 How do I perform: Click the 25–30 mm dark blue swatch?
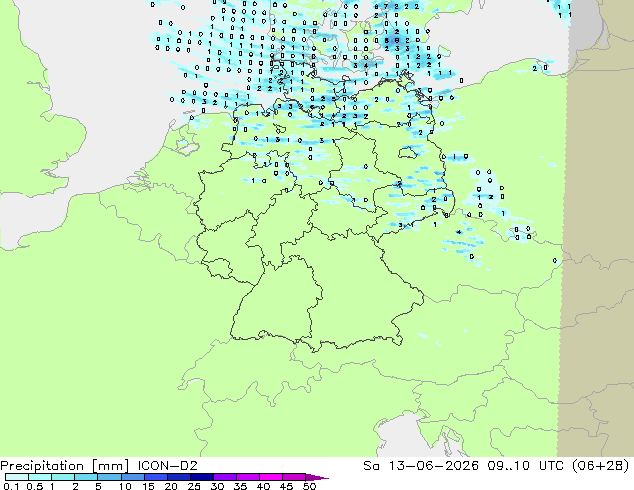click(201, 477)
